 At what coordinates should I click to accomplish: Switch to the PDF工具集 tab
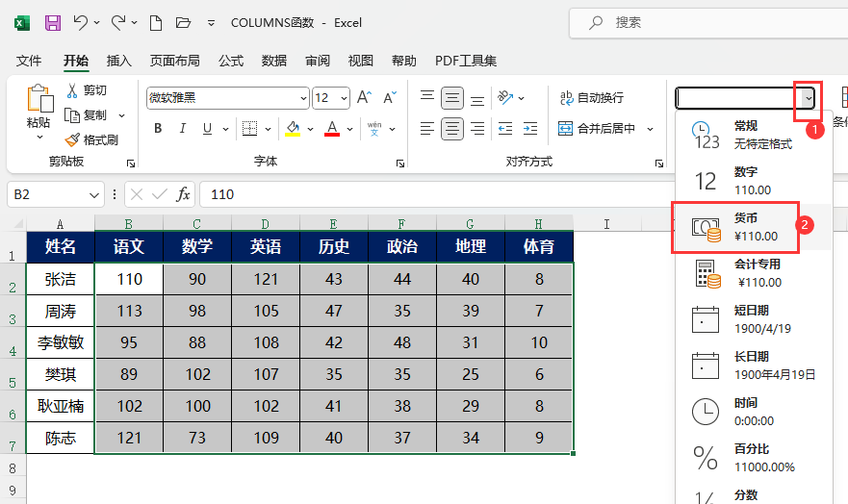pyautogui.click(x=466, y=61)
